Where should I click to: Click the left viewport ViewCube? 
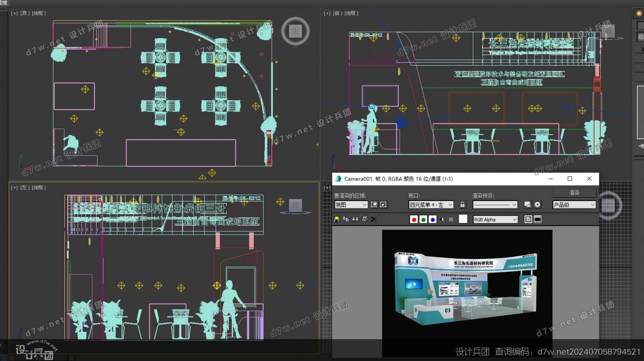(295, 206)
